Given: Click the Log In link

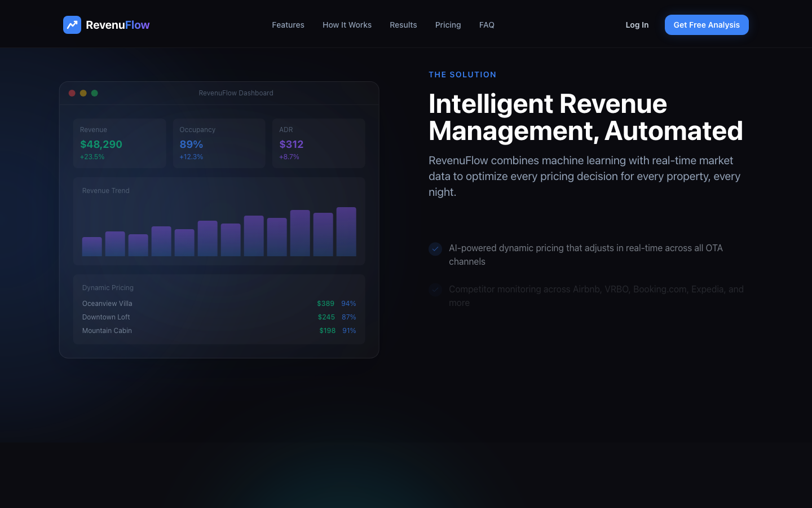Looking at the screenshot, I should (637, 25).
